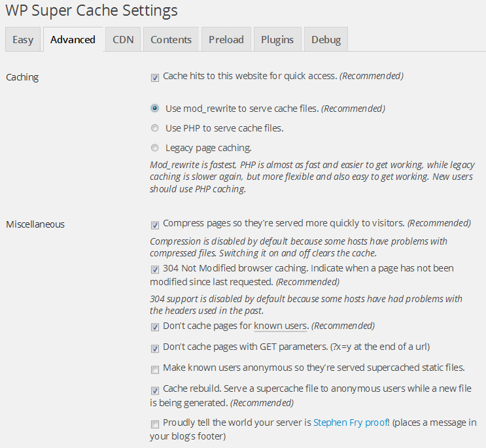Choose the Legacy page caching option
This screenshot has height=448, width=486.
click(x=155, y=148)
